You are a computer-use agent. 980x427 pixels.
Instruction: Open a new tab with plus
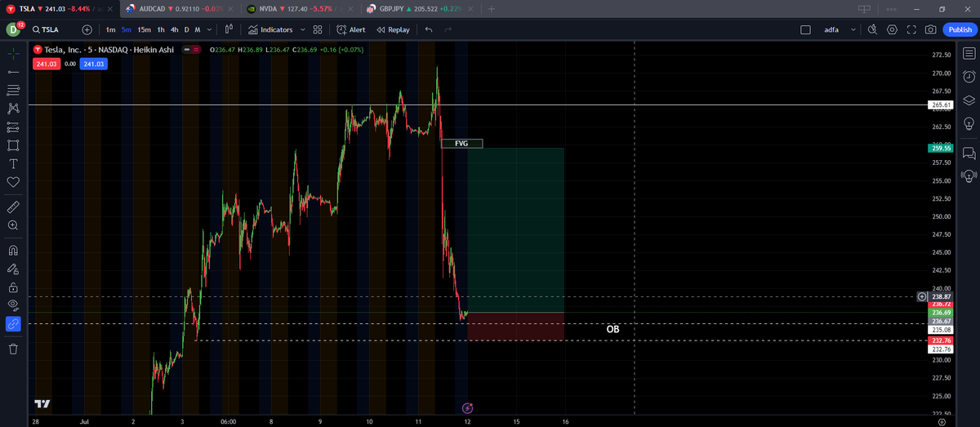click(x=492, y=8)
